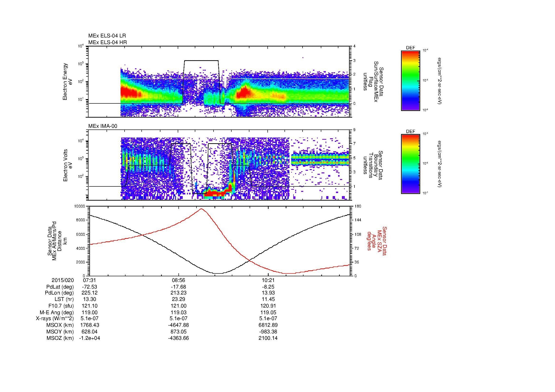Click the MSOZ value -1.2e+04
The height and width of the screenshot is (392, 555).
[89, 338]
